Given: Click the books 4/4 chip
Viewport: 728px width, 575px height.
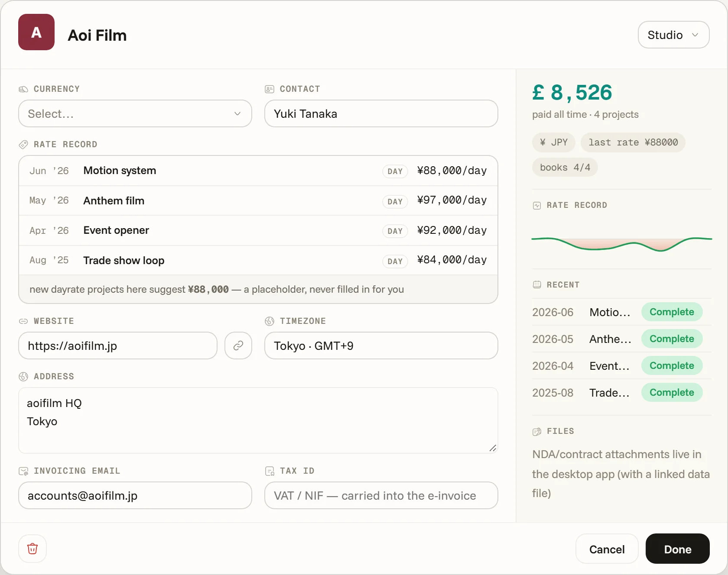Looking at the screenshot, I should tap(565, 168).
